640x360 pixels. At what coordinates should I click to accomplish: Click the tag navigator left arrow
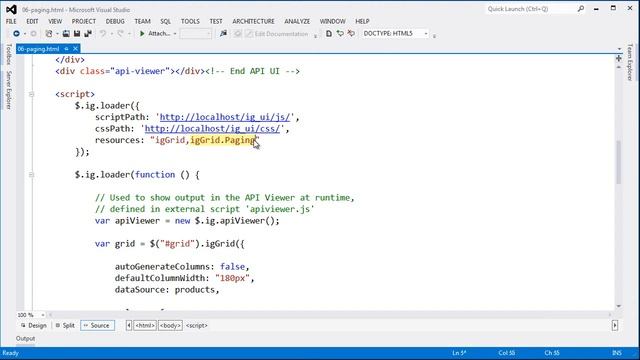pos(129,325)
